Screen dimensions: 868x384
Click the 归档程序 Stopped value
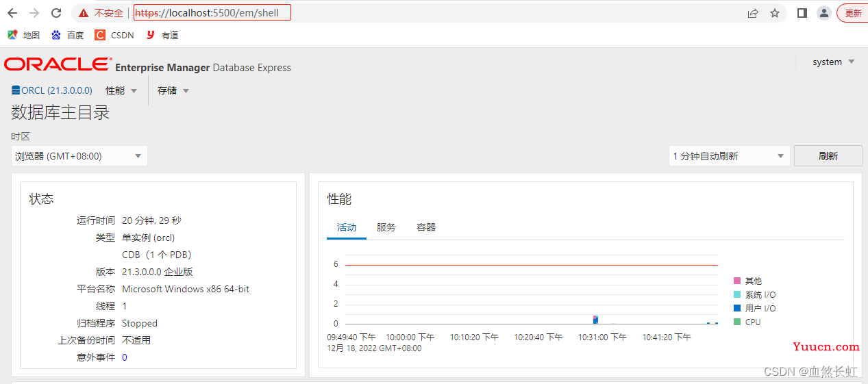pos(140,323)
